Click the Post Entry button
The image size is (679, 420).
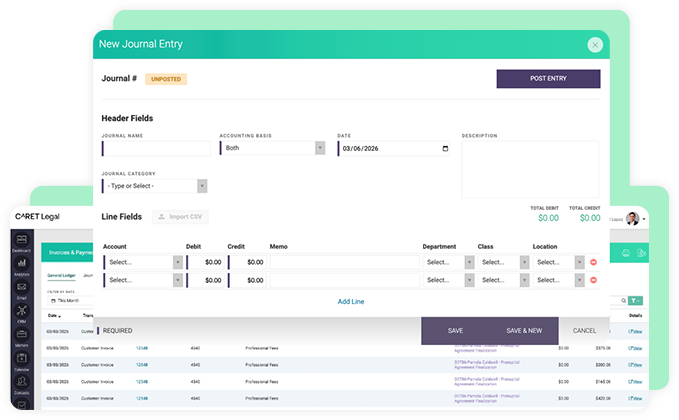pyautogui.click(x=548, y=78)
